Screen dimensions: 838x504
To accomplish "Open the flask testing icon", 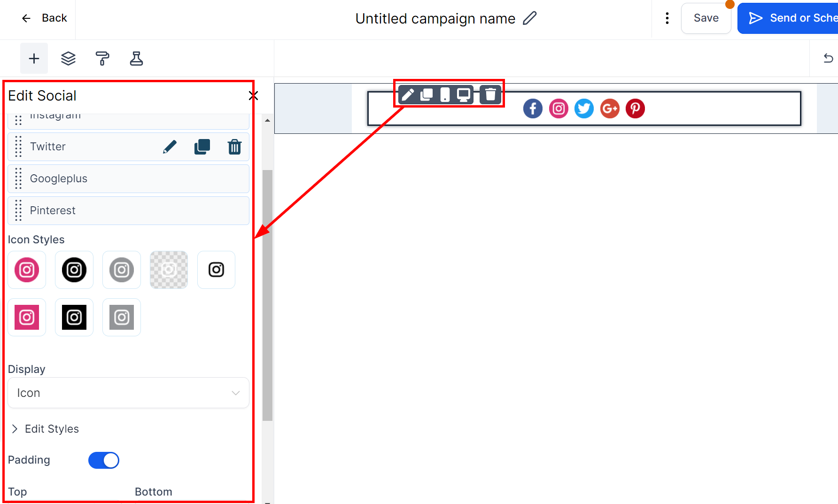I will pos(136,59).
